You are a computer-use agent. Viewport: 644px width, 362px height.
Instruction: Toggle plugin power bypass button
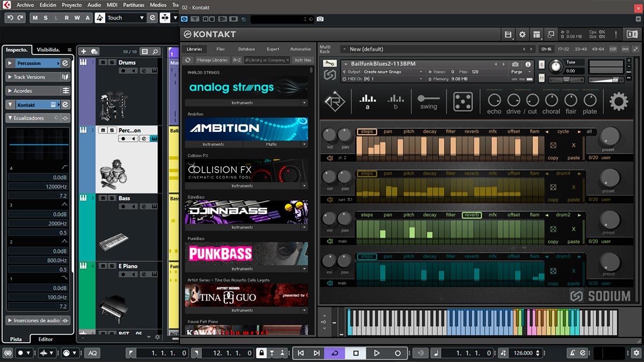pyautogui.click(x=185, y=19)
